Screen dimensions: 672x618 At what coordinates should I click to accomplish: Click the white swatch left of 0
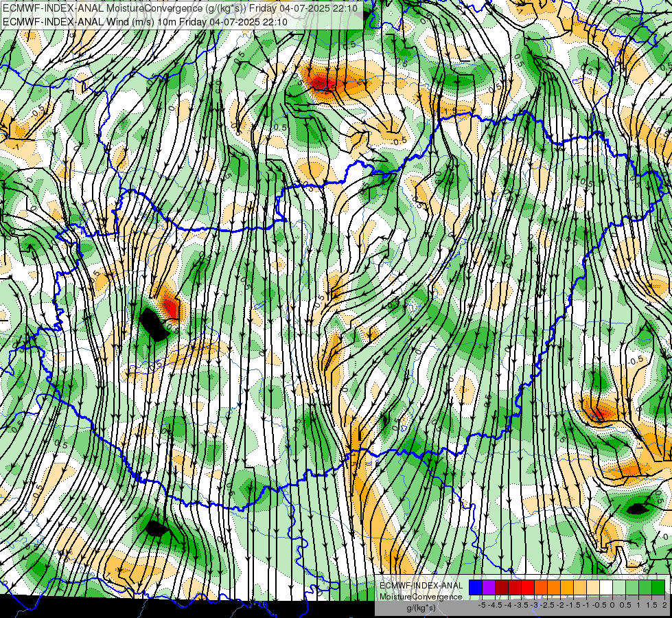pos(606,588)
